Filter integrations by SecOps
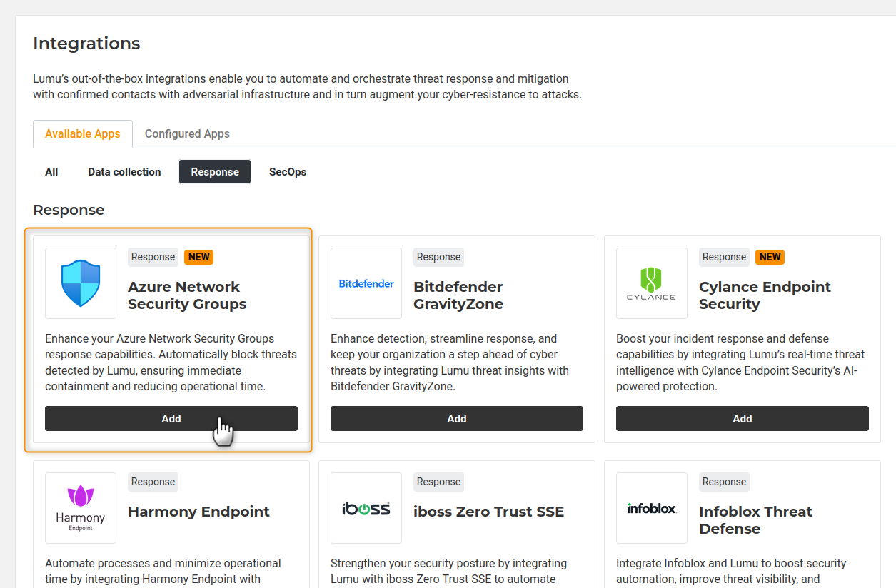 coord(288,172)
